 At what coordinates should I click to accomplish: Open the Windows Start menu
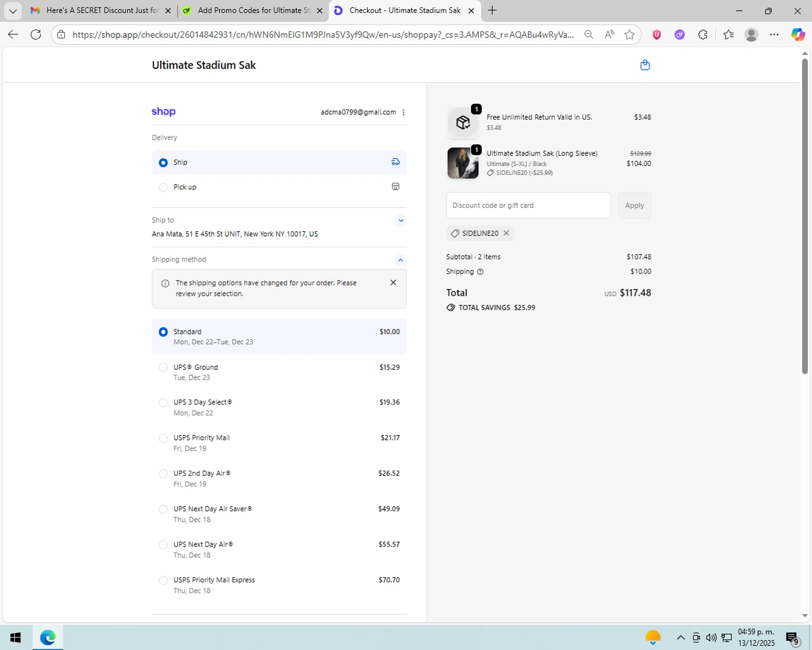pyautogui.click(x=15, y=638)
